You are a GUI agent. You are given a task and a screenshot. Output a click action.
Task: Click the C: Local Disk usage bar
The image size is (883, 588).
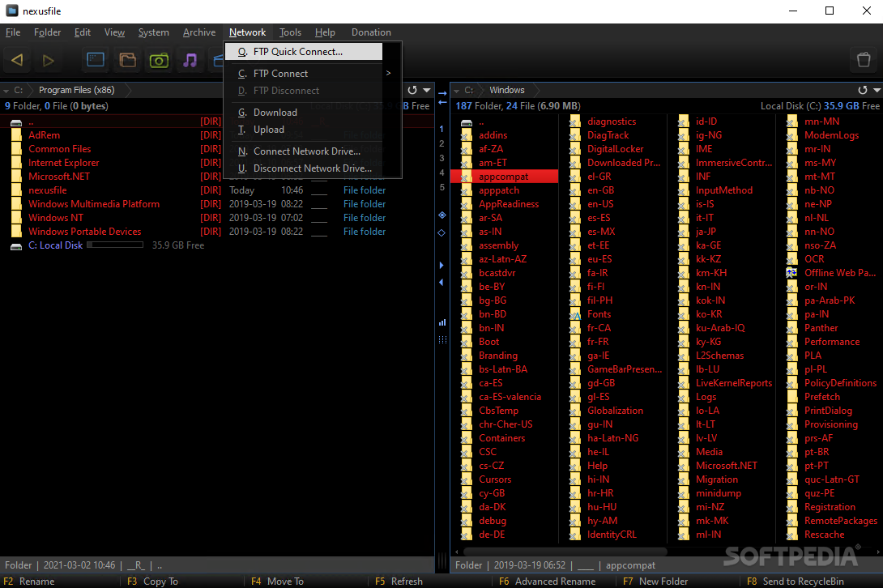click(115, 245)
